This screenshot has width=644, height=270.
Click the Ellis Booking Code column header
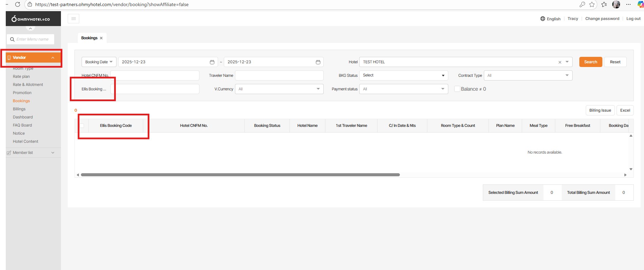coord(116,126)
